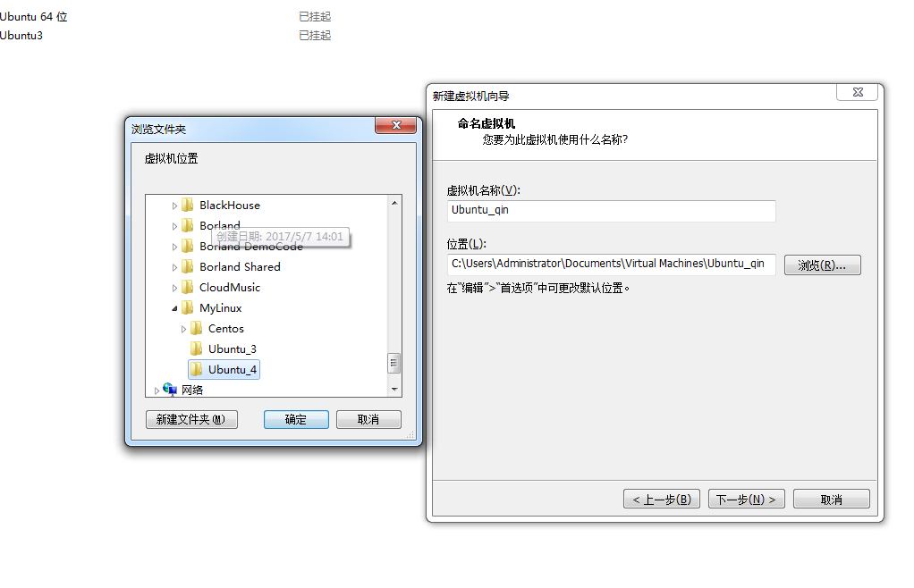The width and height of the screenshot is (914, 588).
Task: Select the Centos folder icon
Action: 197,328
